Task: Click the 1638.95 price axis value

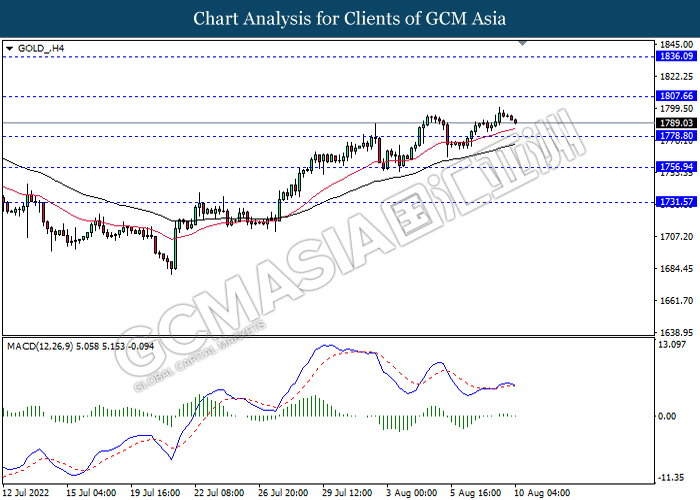Action: tap(676, 333)
